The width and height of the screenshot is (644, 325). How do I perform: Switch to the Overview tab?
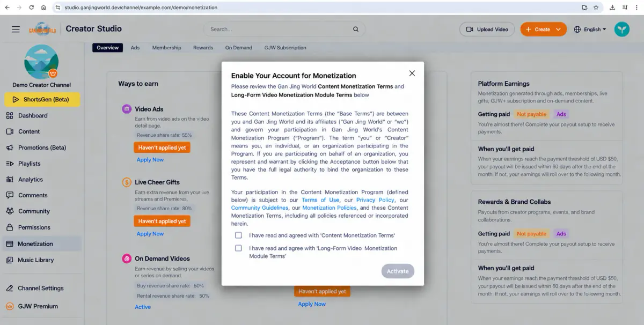point(108,48)
